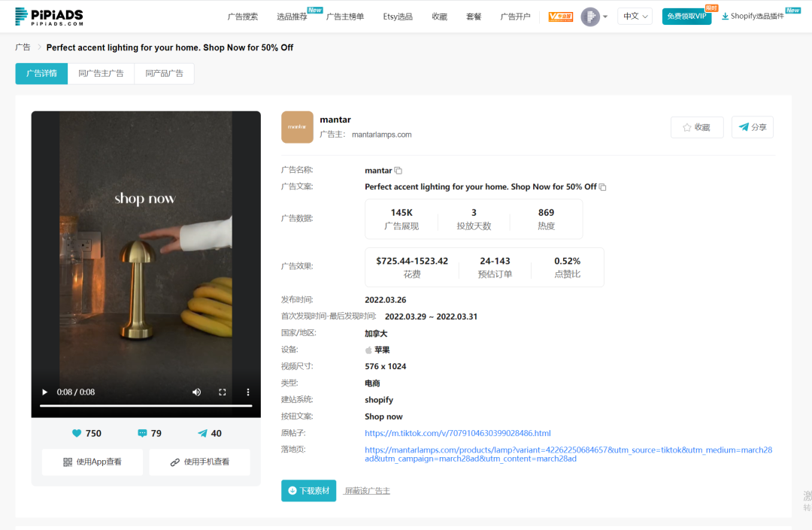Seek on the video progress bar
The height and width of the screenshot is (530, 812).
pos(146,406)
